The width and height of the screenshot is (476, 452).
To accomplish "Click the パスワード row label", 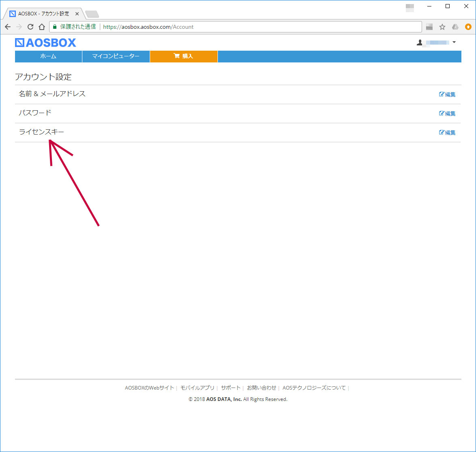I will click(x=35, y=113).
